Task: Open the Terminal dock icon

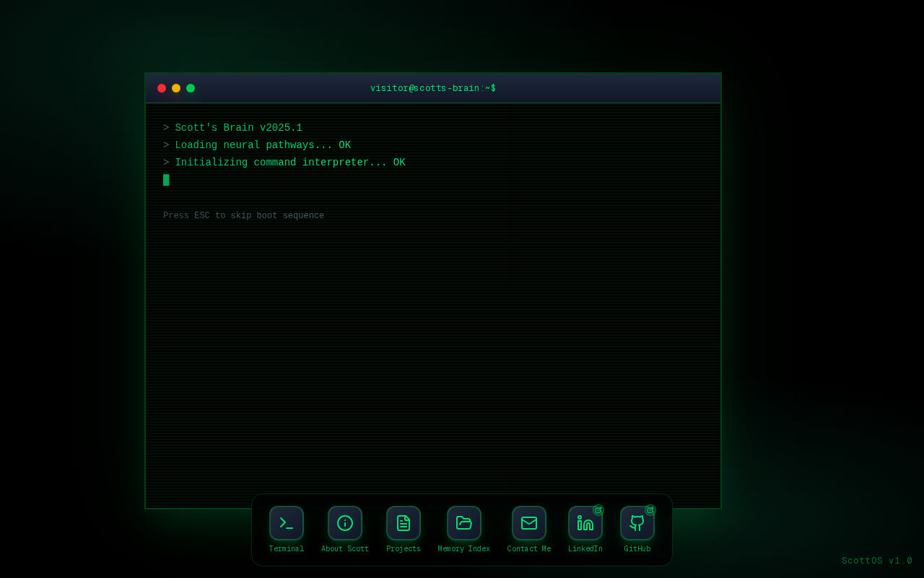Action: pyautogui.click(x=287, y=523)
